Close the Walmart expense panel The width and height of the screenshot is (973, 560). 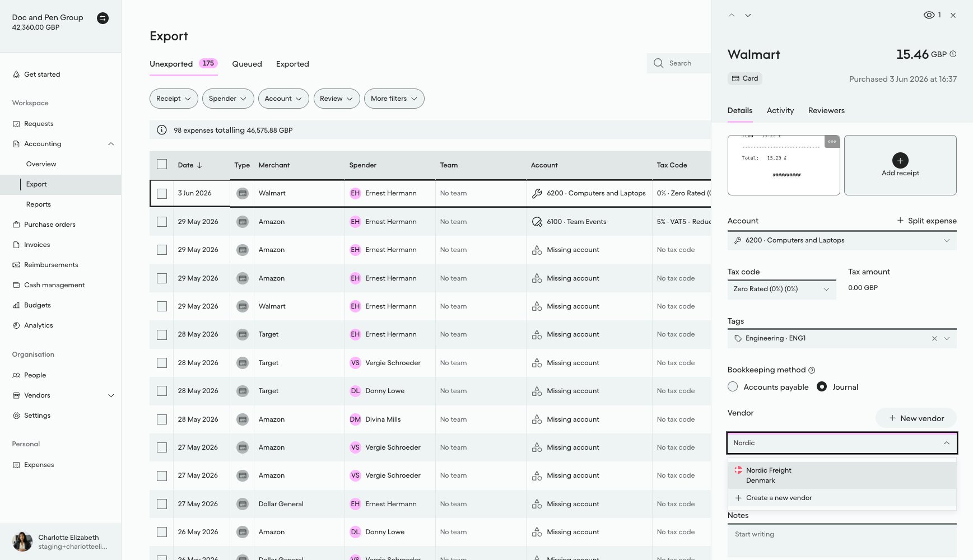[953, 15]
